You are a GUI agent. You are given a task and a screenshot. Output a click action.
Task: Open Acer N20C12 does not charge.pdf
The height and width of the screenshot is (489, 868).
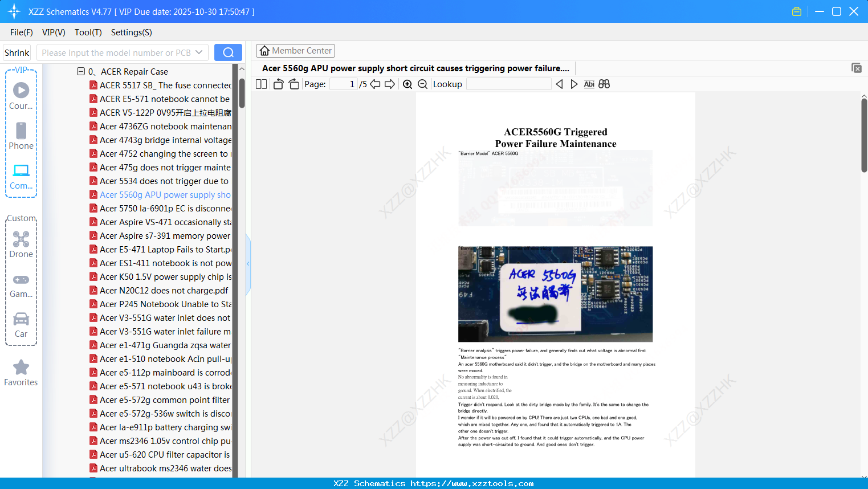[x=158, y=291]
